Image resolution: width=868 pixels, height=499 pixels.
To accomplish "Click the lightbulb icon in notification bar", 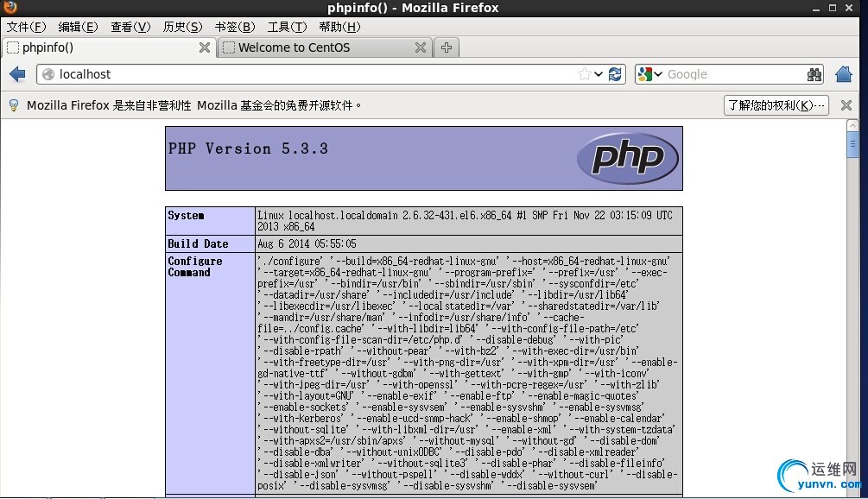I will pyautogui.click(x=14, y=105).
